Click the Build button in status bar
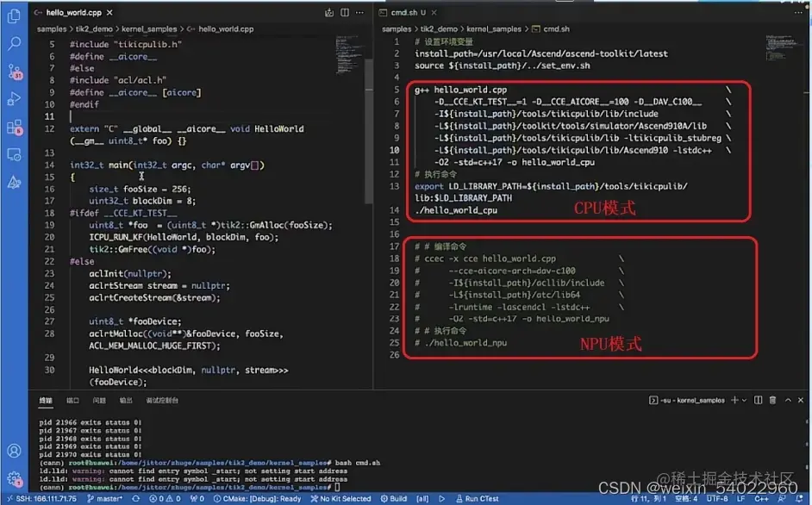 [394, 499]
